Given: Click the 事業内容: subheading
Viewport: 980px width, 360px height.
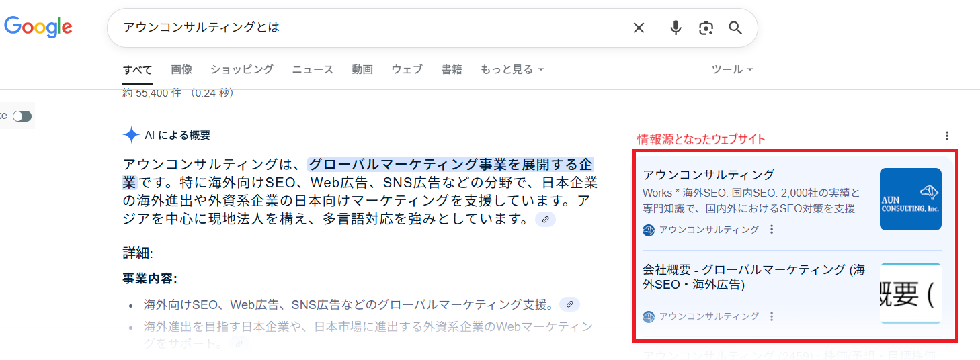Looking at the screenshot, I should [x=150, y=278].
